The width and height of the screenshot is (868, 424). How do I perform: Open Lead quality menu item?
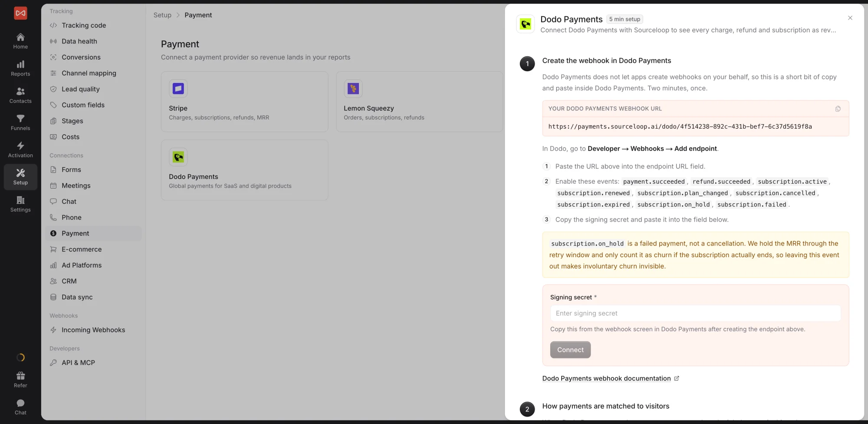(93, 89)
